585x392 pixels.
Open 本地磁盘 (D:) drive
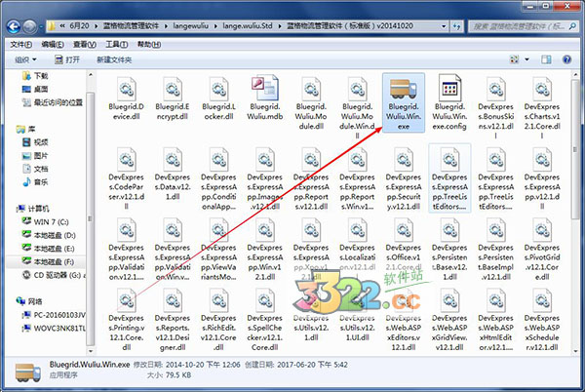(49, 235)
